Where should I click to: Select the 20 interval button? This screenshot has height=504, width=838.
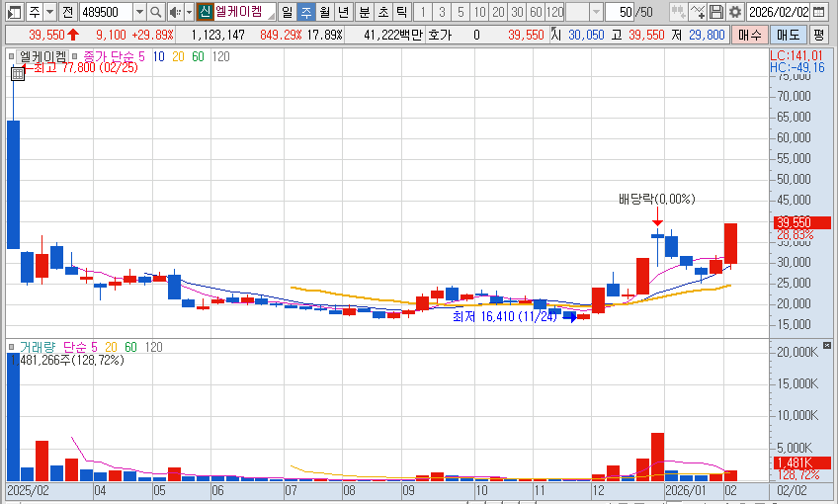(x=499, y=11)
